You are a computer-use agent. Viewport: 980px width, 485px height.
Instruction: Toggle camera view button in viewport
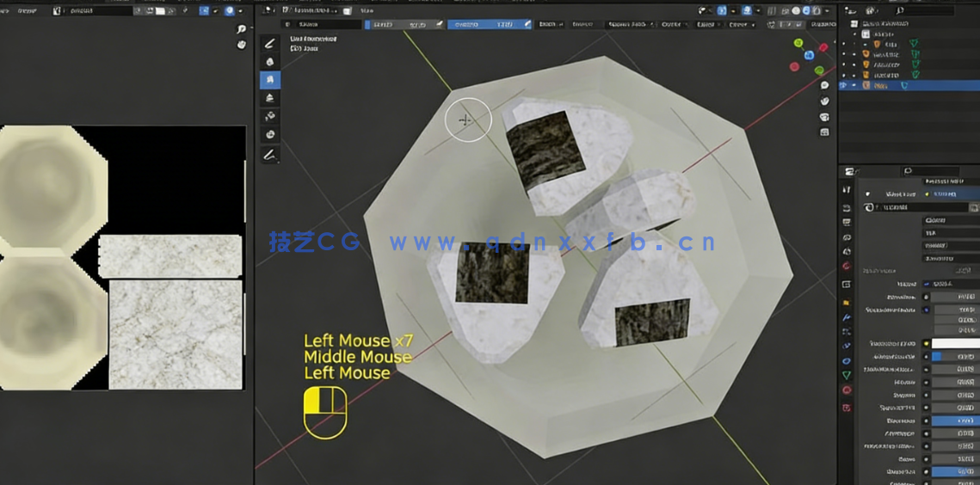coord(824,117)
